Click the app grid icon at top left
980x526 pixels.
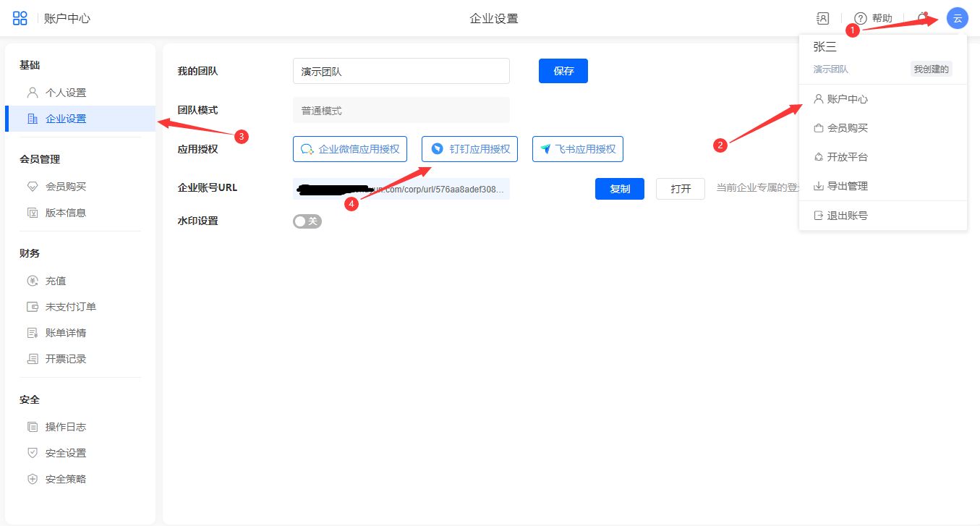tap(20, 19)
